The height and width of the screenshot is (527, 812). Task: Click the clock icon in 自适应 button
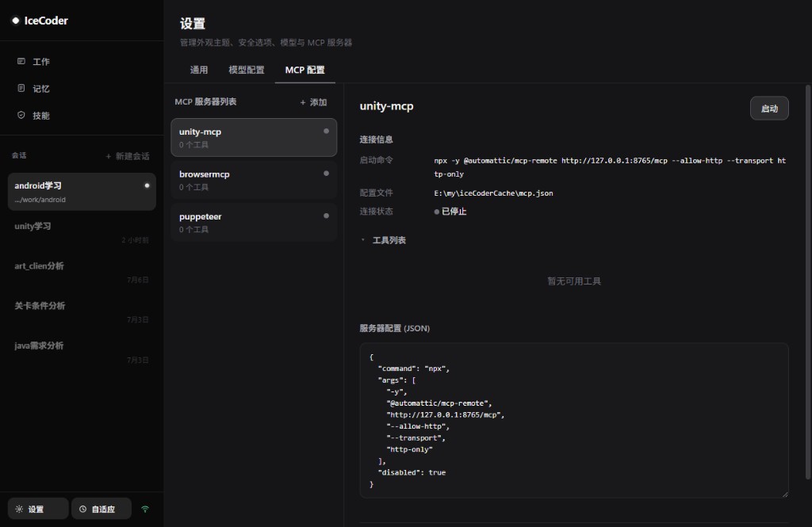(x=82, y=509)
